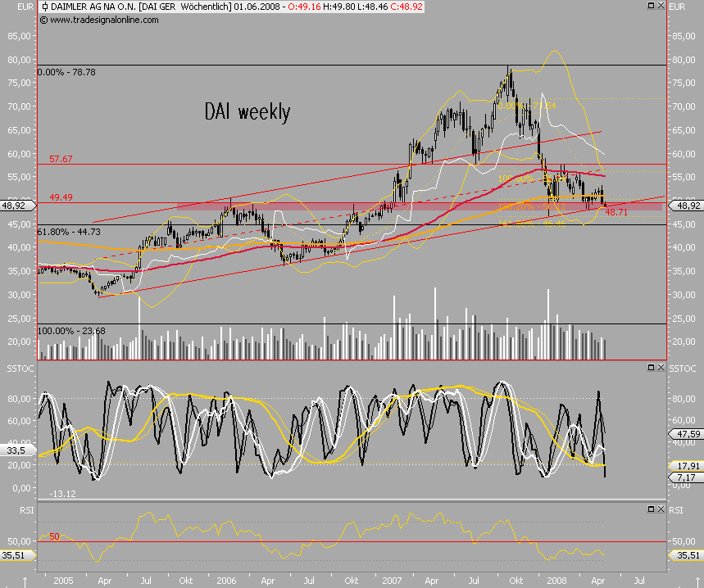Click the 2005 label on the time axis
This screenshot has width=704, height=588.
point(62,579)
